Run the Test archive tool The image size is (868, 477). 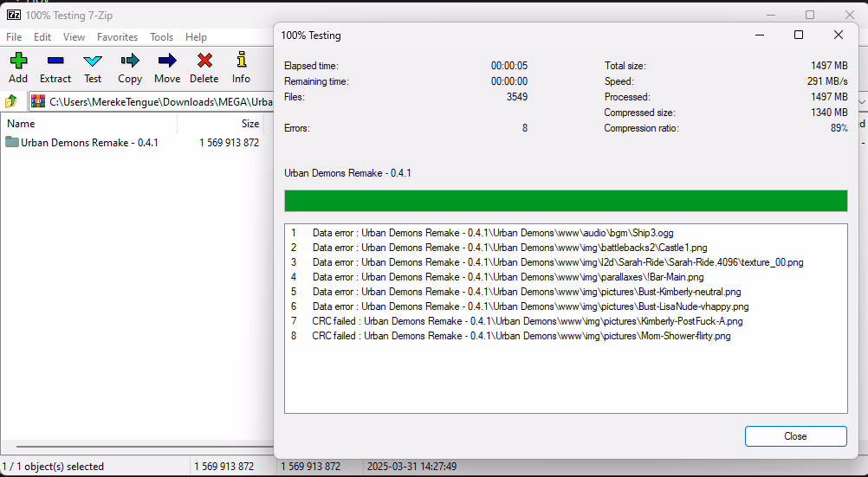coord(93,68)
